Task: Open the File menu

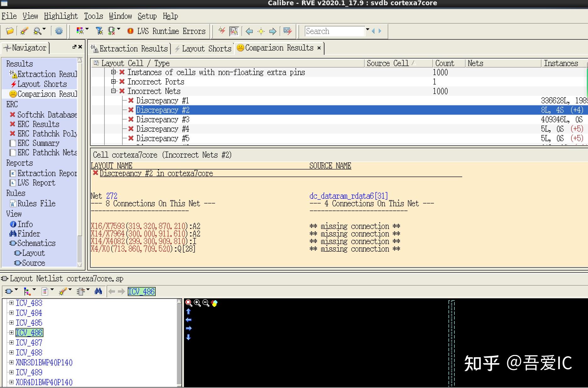Action: coord(9,16)
